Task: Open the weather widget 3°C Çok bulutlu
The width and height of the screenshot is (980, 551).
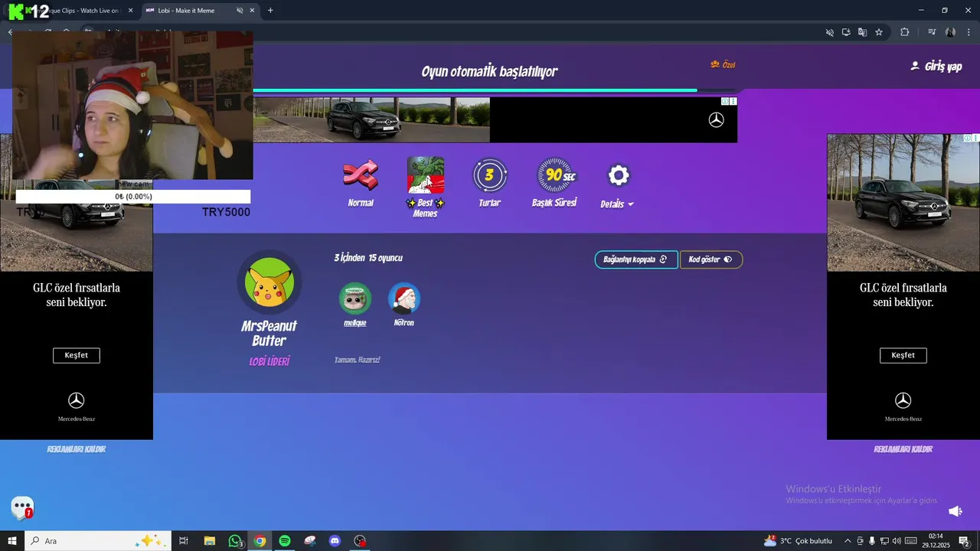Action: pyautogui.click(x=798, y=541)
